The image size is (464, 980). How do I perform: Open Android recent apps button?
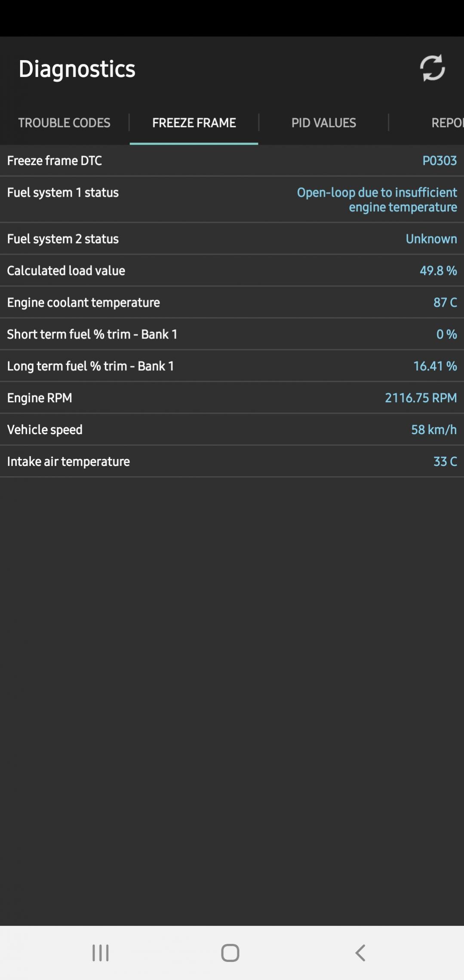point(101,952)
